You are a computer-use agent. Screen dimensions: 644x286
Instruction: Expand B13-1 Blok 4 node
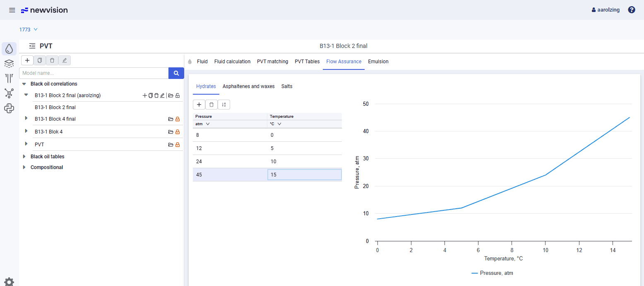(26, 131)
